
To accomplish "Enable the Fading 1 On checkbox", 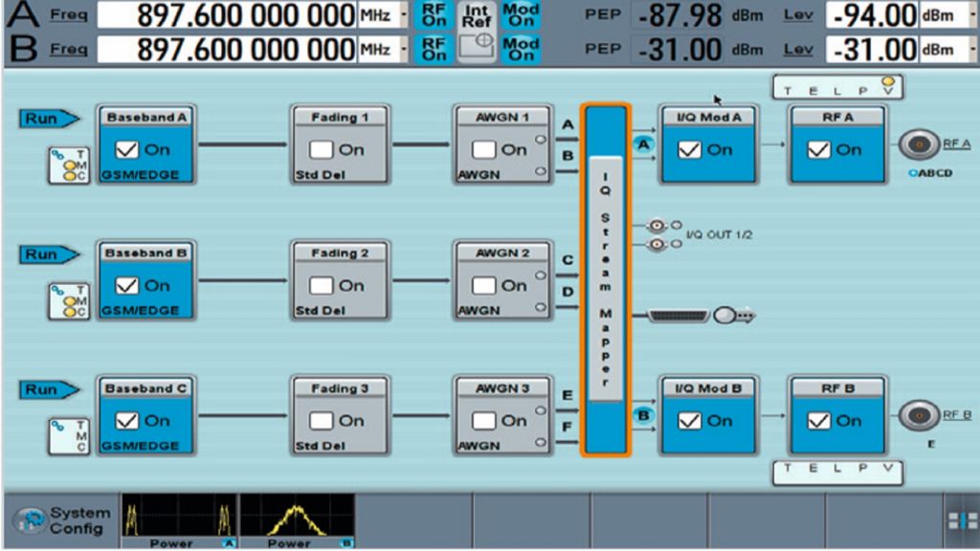I will coord(321,150).
